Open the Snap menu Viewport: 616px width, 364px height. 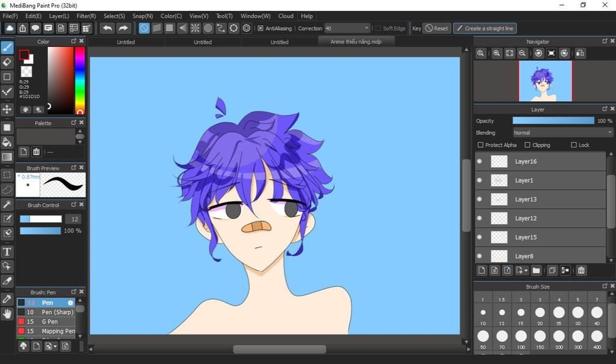click(x=143, y=16)
